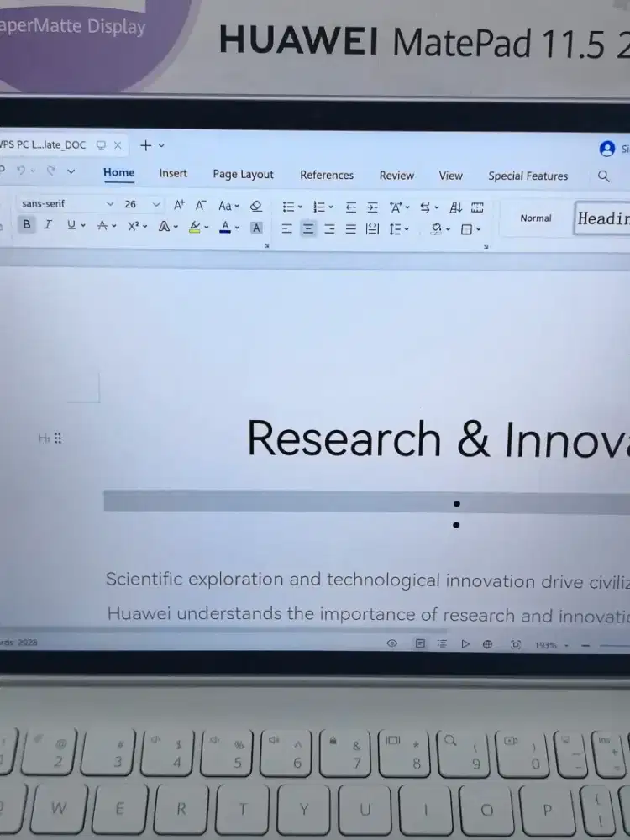Image resolution: width=630 pixels, height=840 pixels.
Task: Align text to the left
Action: point(287,228)
